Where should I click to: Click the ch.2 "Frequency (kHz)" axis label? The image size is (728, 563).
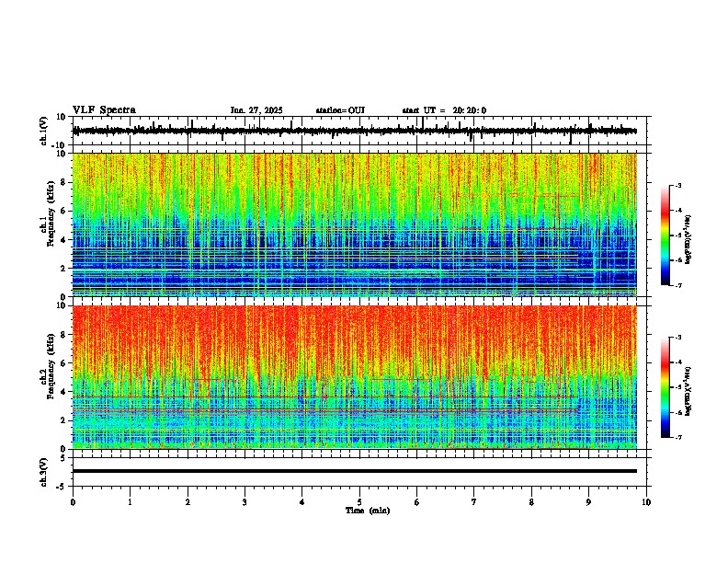click(x=51, y=366)
